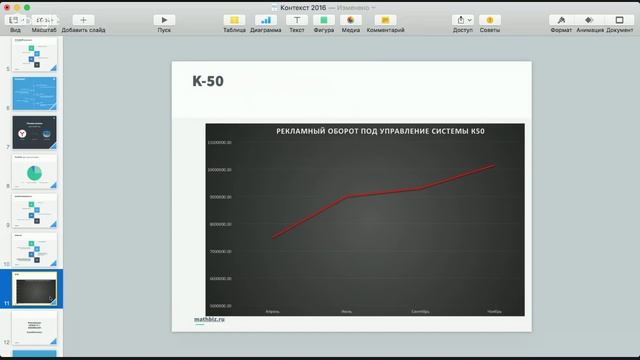Image resolution: width=640 pixels, height=360 pixels.
Task: Click Добавить слайд plus button
Action: (x=83, y=20)
